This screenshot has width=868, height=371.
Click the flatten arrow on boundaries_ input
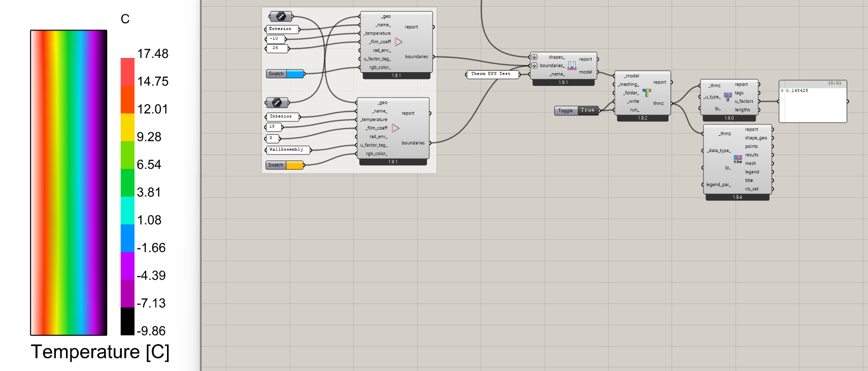pyautogui.click(x=535, y=66)
